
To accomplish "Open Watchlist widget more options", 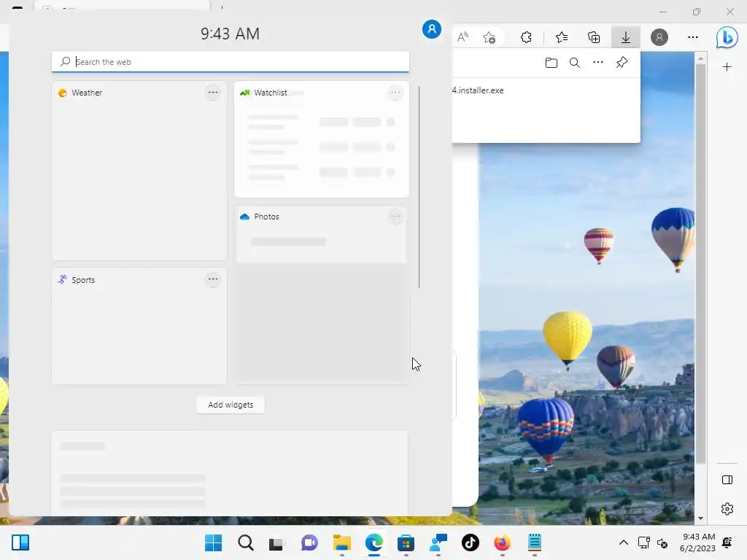I will pyautogui.click(x=395, y=93).
